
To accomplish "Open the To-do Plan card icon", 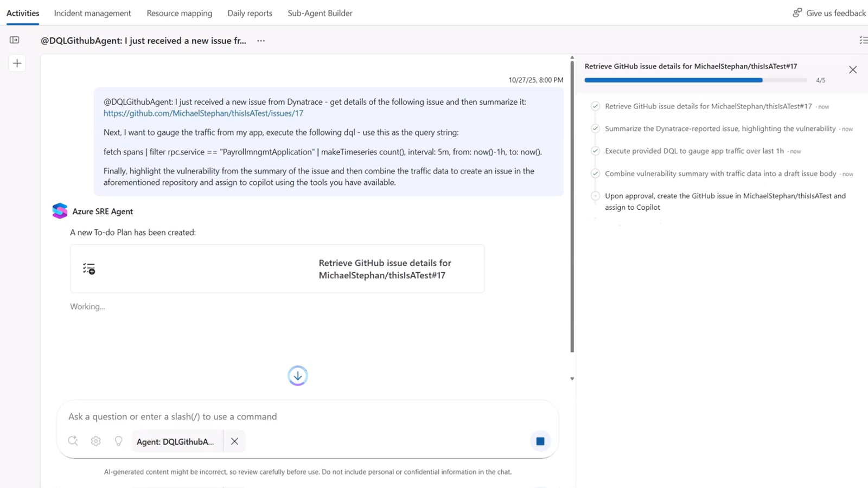I will coord(89,269).
